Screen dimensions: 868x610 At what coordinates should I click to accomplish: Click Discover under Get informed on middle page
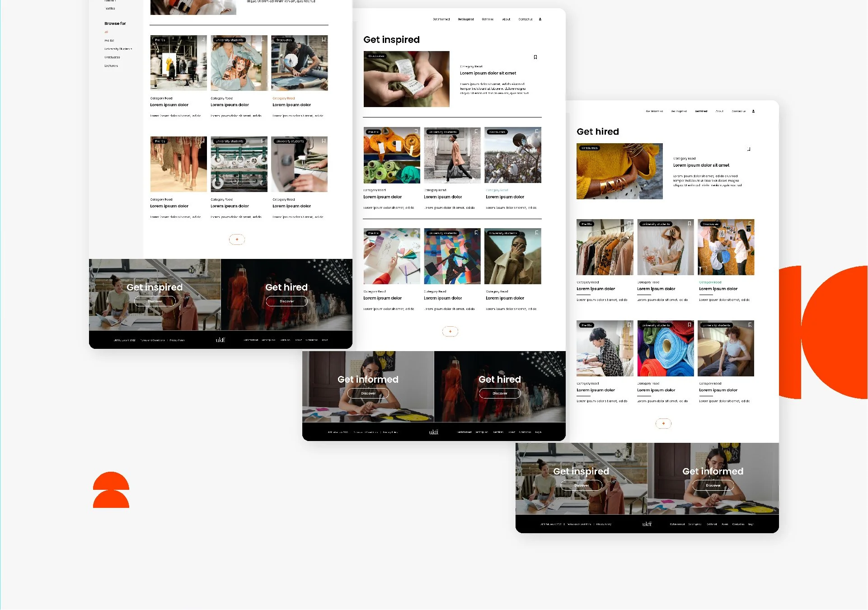368,394
